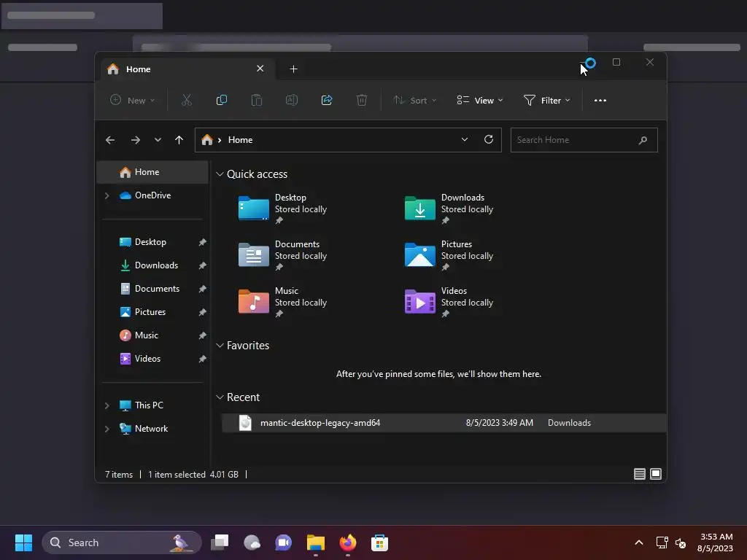
Task: Click the search magnifier in Search Home
Action: (643, 140)
